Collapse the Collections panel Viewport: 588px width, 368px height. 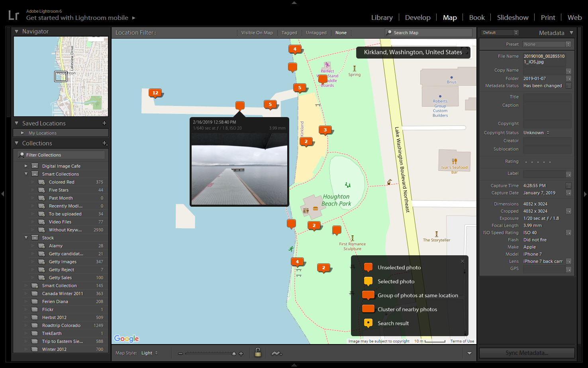(16, 143)
